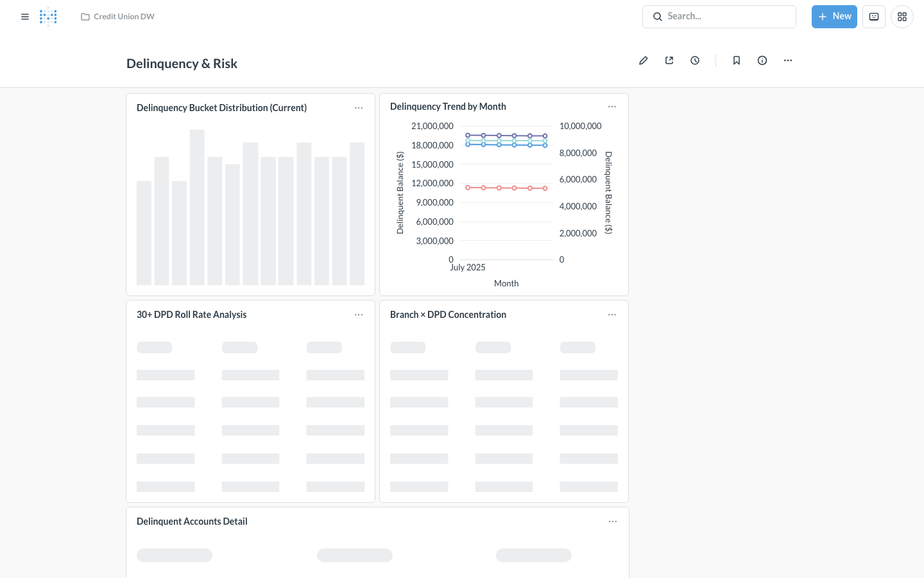Edit dashboard with pencil icon
Viewport: 924px width, 578px height.
(644, 60)
